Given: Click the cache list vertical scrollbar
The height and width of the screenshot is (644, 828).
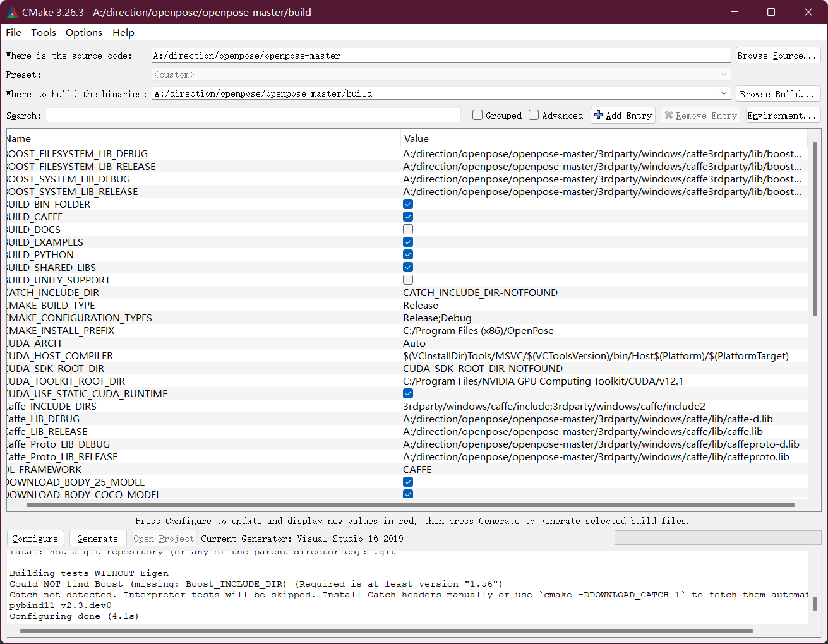Looking at the screenshot, I should (x=814, y=229).
